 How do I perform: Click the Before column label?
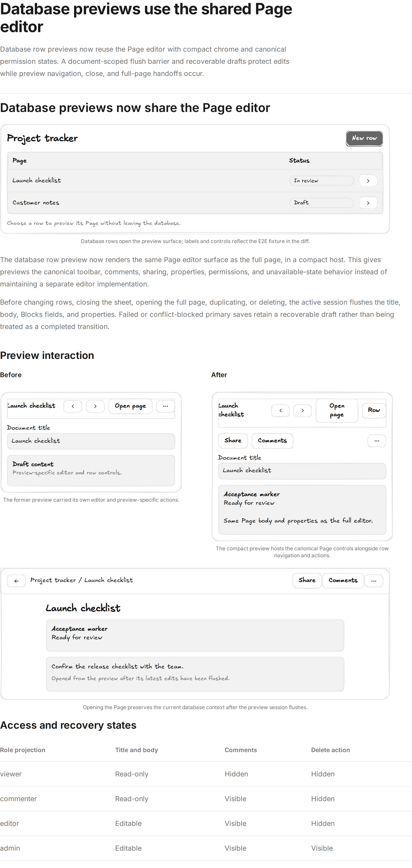11,375
